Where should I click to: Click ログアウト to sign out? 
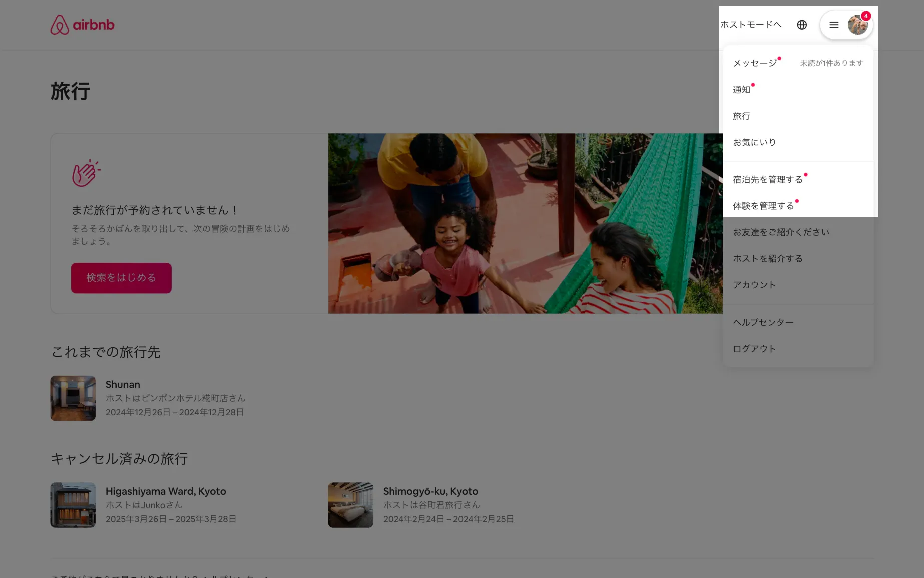coord(754,349)
